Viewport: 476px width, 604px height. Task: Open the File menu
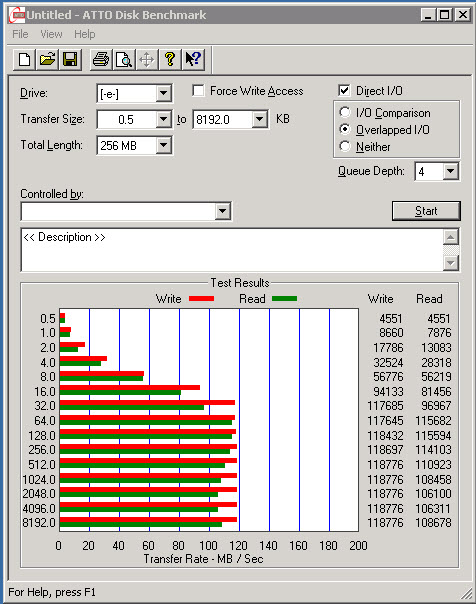click(x=20, y=34)
